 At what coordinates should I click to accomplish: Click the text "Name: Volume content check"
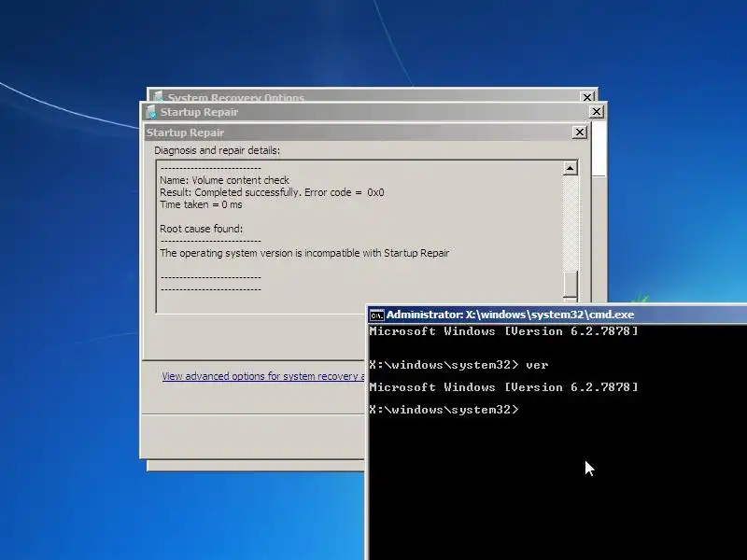pos(224,180)
